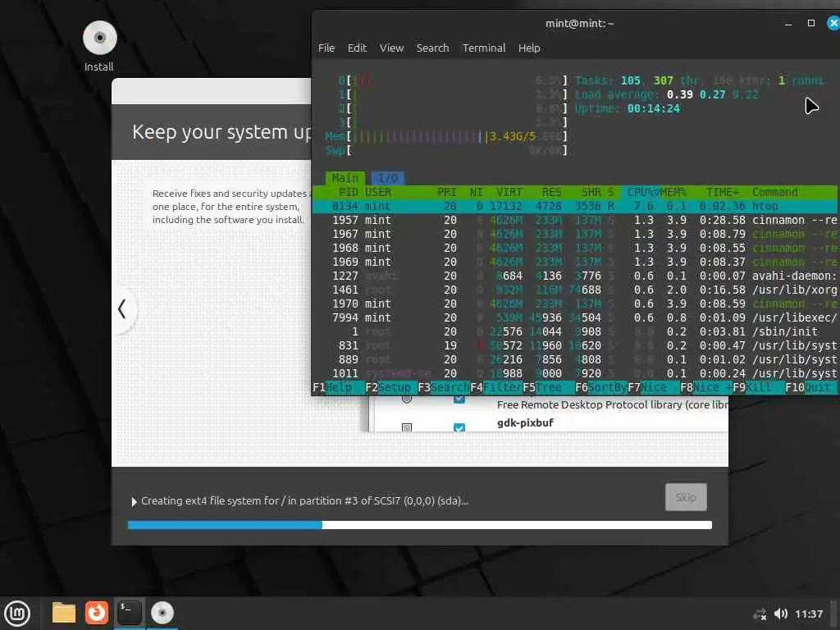
Task: Click the Tasks count 105
Action: 630,81
